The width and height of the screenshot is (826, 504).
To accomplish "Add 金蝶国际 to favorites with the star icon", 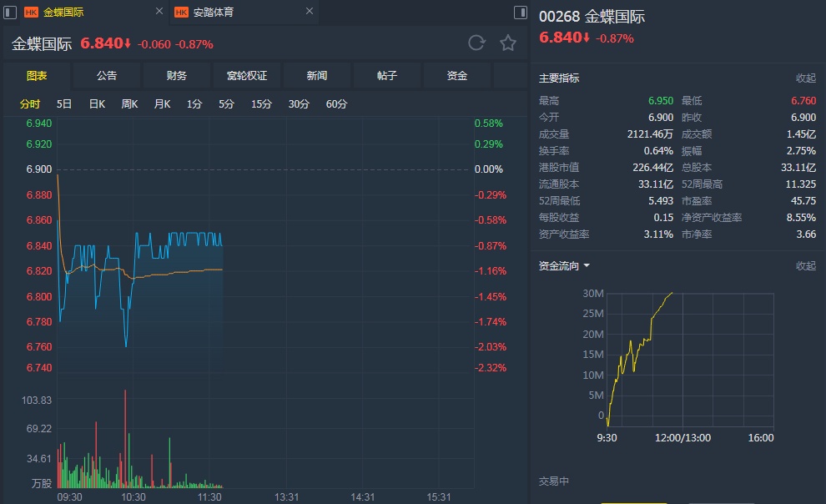I will point(508,43).
